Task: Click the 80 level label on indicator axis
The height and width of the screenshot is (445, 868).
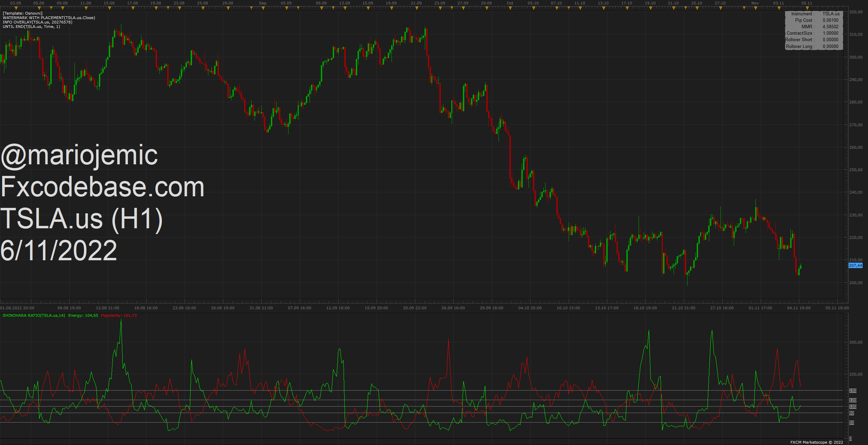Action: tap(852, 413)
